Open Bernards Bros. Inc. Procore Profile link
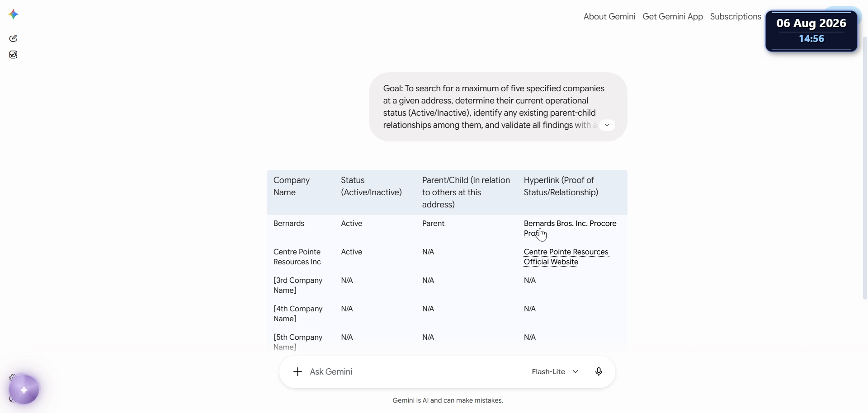Viewport: 868px width, 413px height. click(x=570, y=228)
